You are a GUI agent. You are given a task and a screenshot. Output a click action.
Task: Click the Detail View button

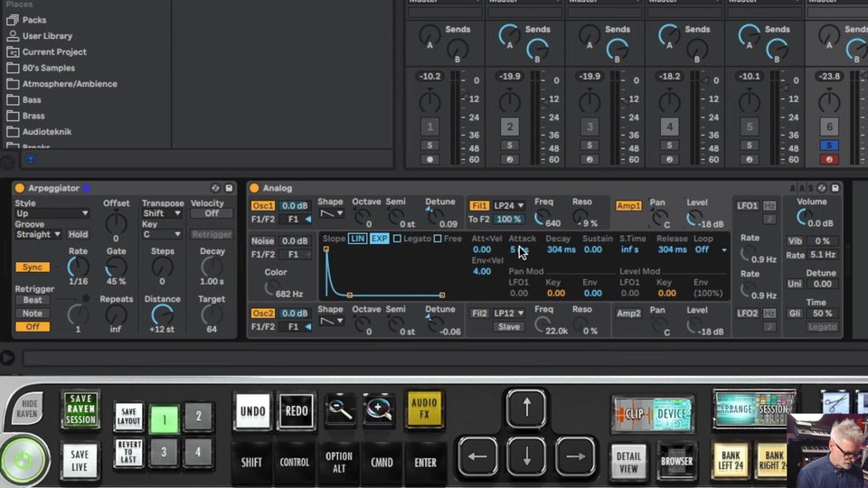628,462
